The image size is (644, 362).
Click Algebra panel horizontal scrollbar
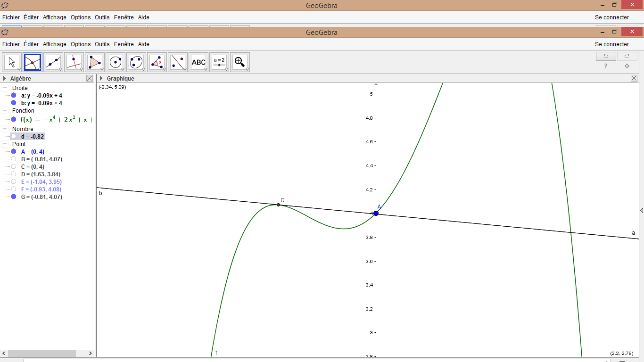click(41, 353)
